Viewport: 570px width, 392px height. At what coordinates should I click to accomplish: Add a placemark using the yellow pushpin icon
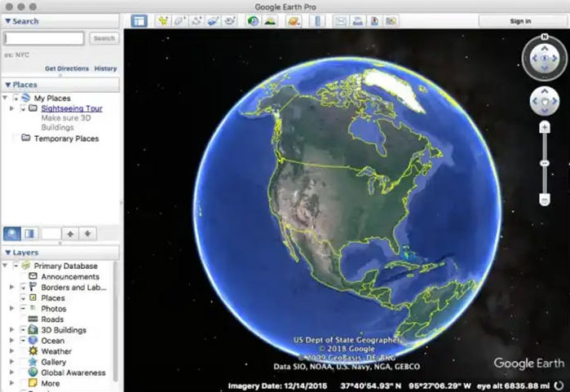click(x=163, y=20)
